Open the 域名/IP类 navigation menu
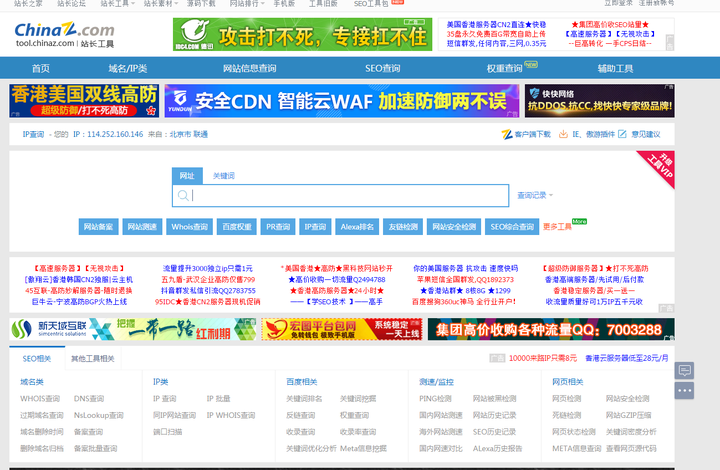This screenshot has height=470, width=720. coord(128,68)
